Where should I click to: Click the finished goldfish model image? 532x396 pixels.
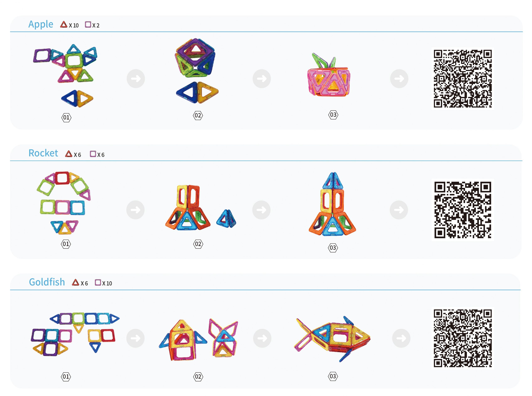(332, 339)
